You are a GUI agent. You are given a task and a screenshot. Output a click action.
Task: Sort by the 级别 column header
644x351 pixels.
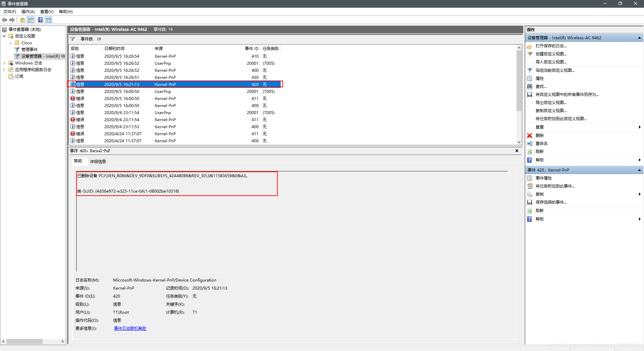pos(85,49)
